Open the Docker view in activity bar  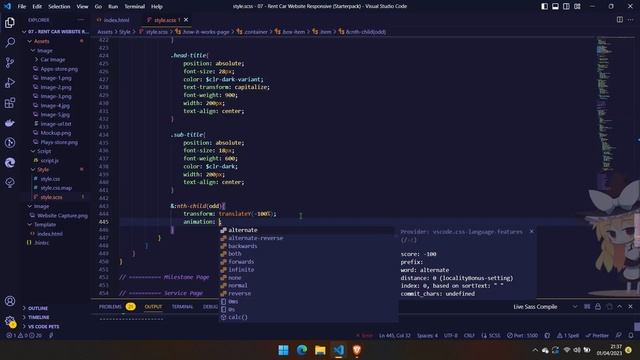click(10, 122)
